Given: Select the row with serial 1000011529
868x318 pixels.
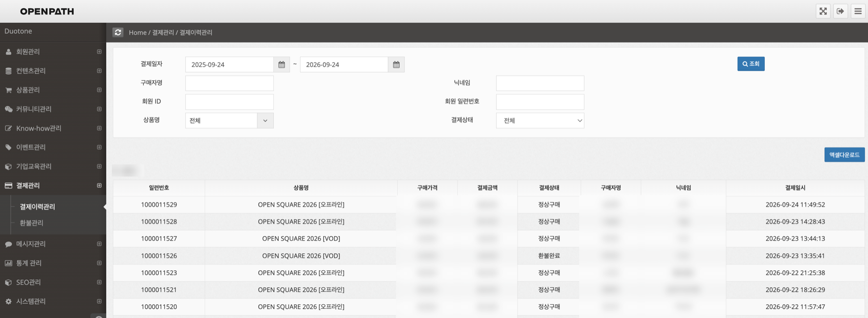Looking at the screenshot, I should 488,205.
